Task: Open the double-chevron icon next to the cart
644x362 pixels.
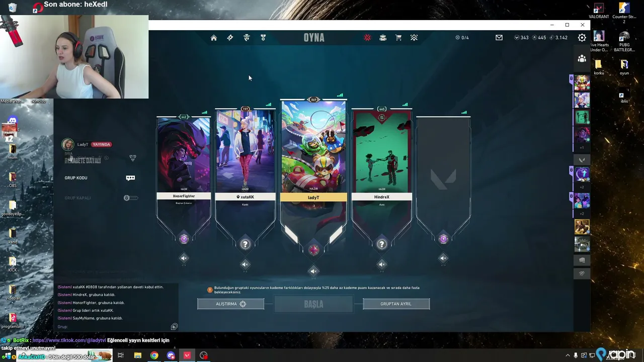Action: pyautogui.click(x=414, y=38)
